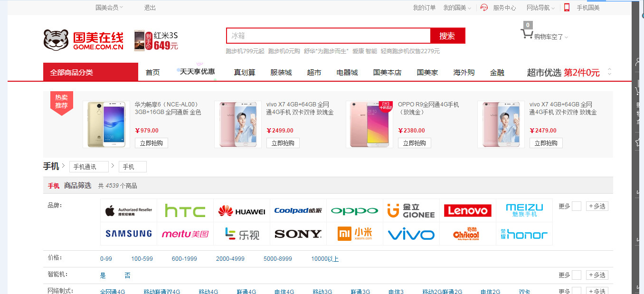This screenshot has height=294, width=644.
Task: Enable +多选 for the 品牌 row
Action: coord(597,206)
